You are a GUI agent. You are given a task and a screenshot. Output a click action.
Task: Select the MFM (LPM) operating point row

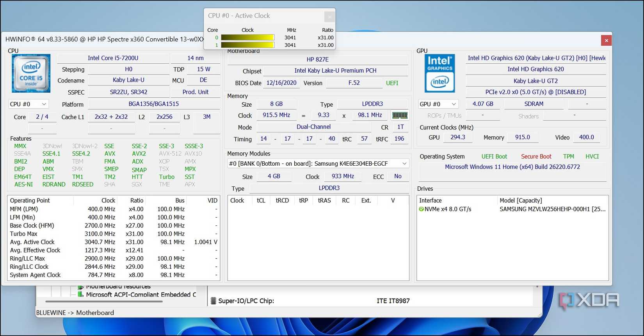click(x=114, y=209)
